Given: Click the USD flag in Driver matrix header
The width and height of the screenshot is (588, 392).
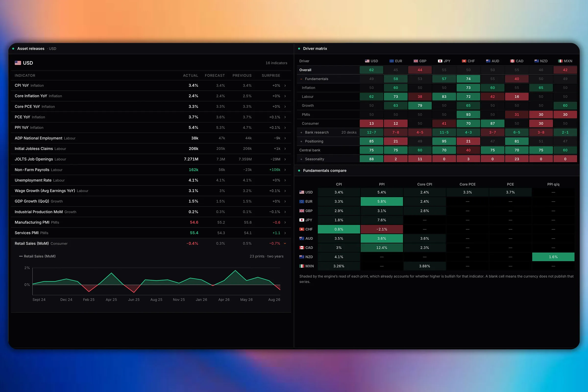Looking at the screenshot, I should (367, 61).
